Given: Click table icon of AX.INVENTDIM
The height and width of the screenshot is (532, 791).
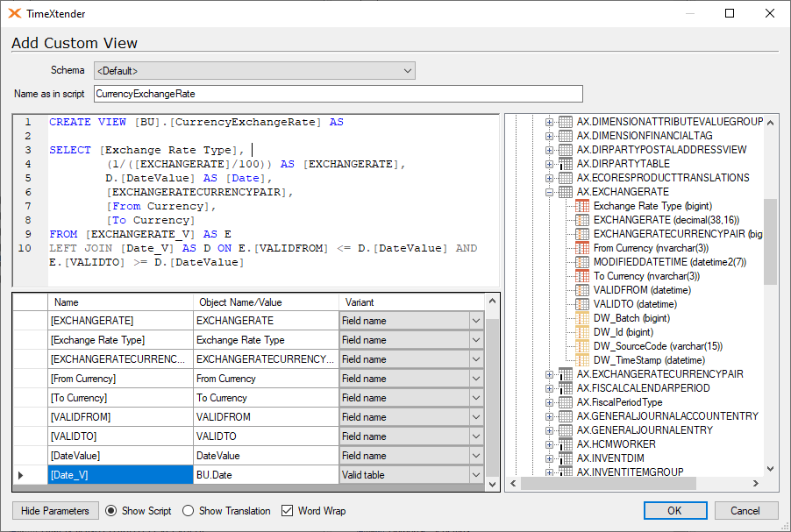Looking at the screenshot, I should click(x=566, y=458).
